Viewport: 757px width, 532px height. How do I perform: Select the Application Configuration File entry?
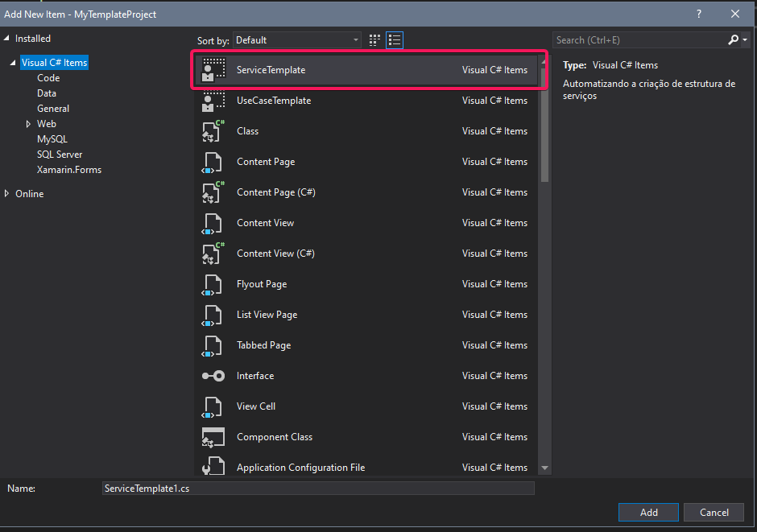[367, 465]
